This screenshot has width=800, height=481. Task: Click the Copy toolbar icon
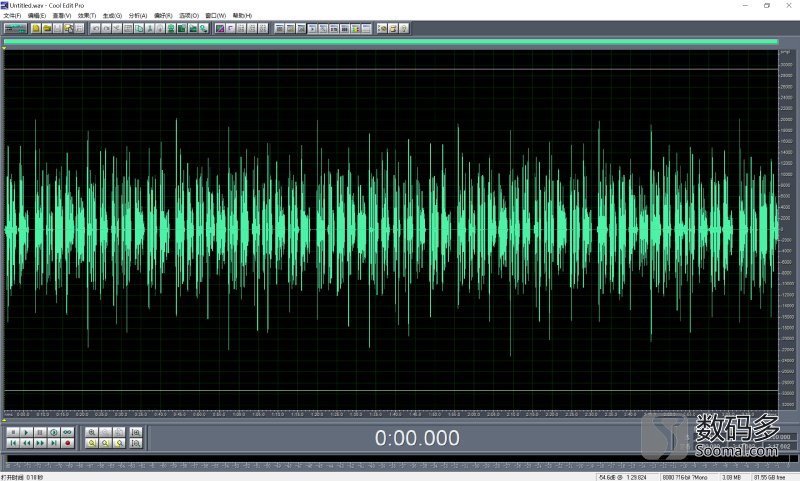click(x=139, y=29)
